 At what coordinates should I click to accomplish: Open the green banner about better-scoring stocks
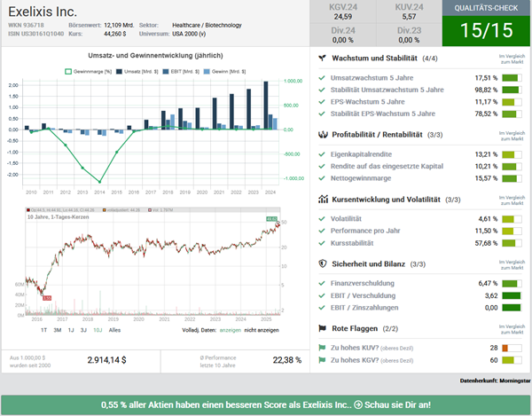265,404
